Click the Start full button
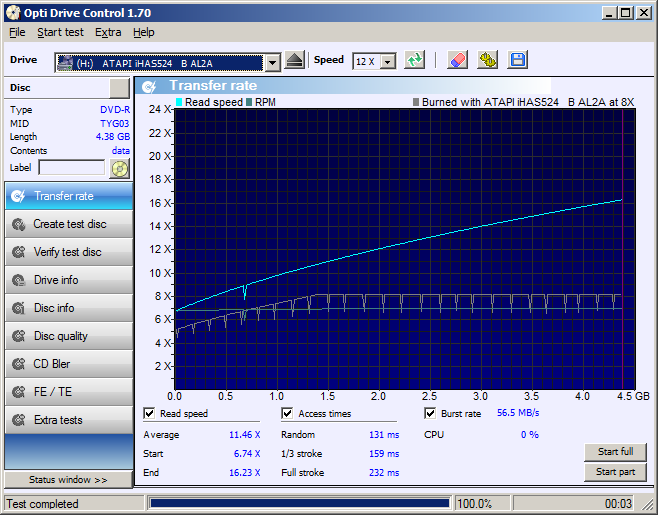The height and width of the screenshot is (515, 658). pyautogui.click(x=615, y=452)
